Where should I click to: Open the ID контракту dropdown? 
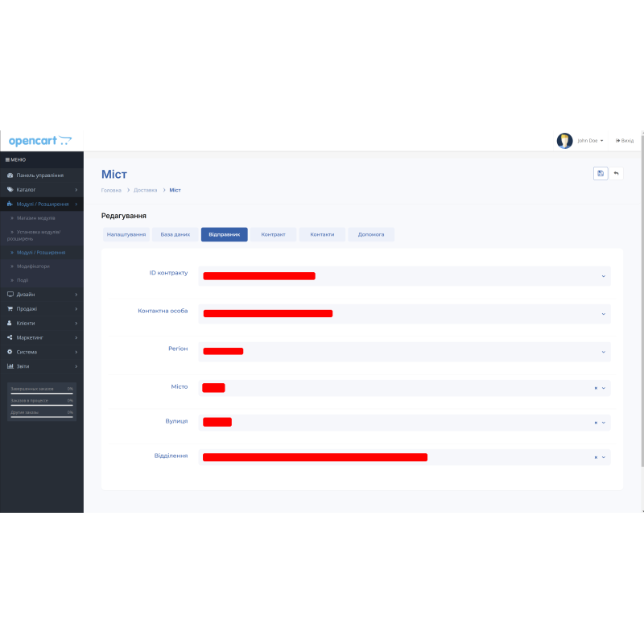point(602,276)
